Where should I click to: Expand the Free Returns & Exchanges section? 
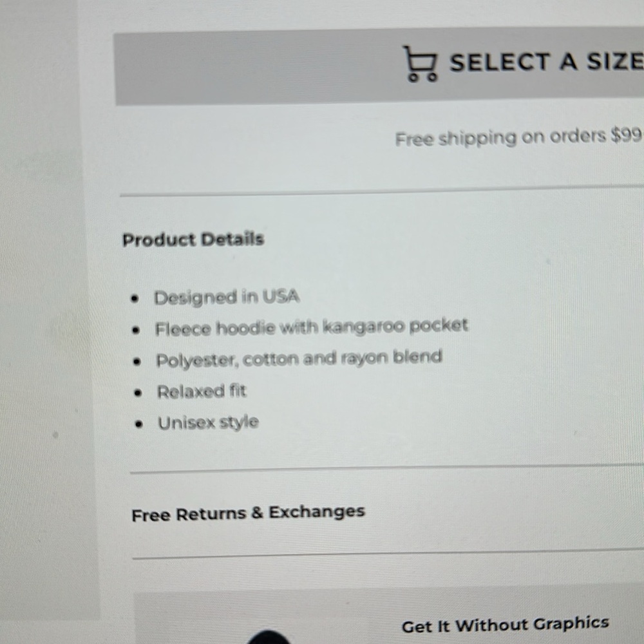(248, 513)
